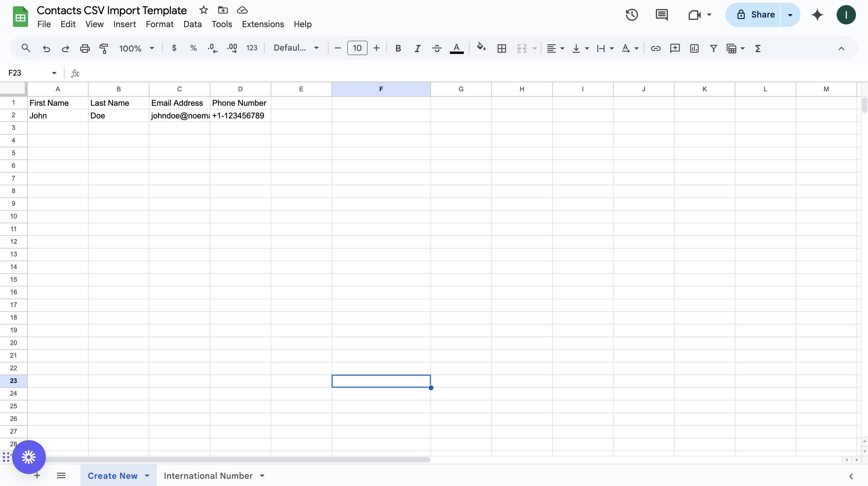Click the insert chart icon
868x486 pixels.
click(694, 49)
